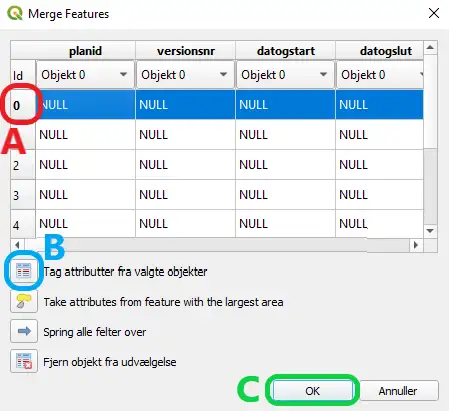The height and width of the screenshot is (411, 449).
Task: Click the table's vertical scrollbar up arrow
Action: (430, 48)
